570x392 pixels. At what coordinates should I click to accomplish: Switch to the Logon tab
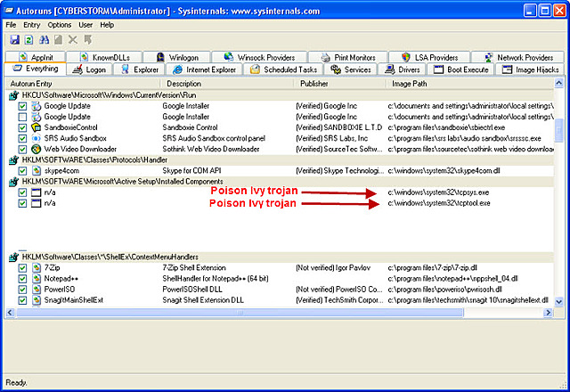[x=89, y=69]
